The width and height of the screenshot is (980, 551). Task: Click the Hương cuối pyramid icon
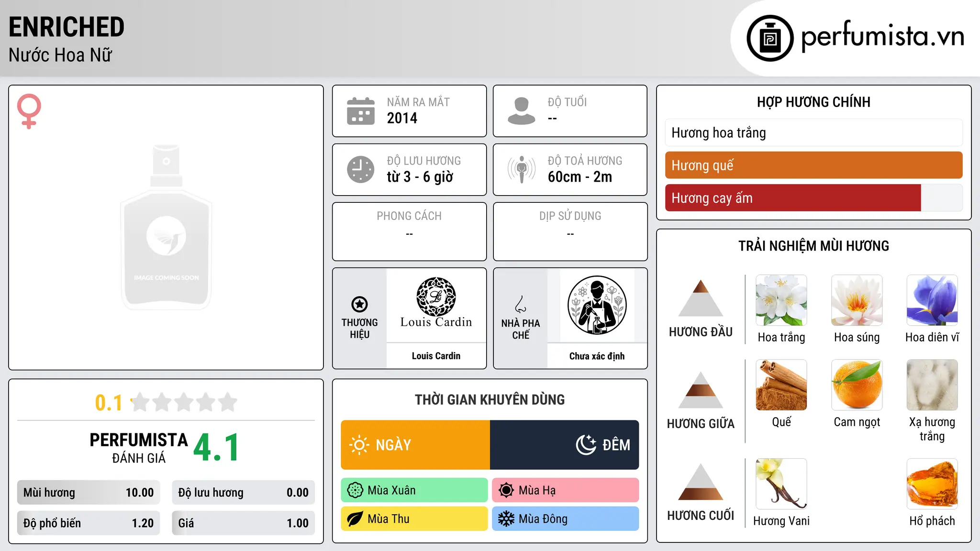pyautogui.click(x=701, y=482)
